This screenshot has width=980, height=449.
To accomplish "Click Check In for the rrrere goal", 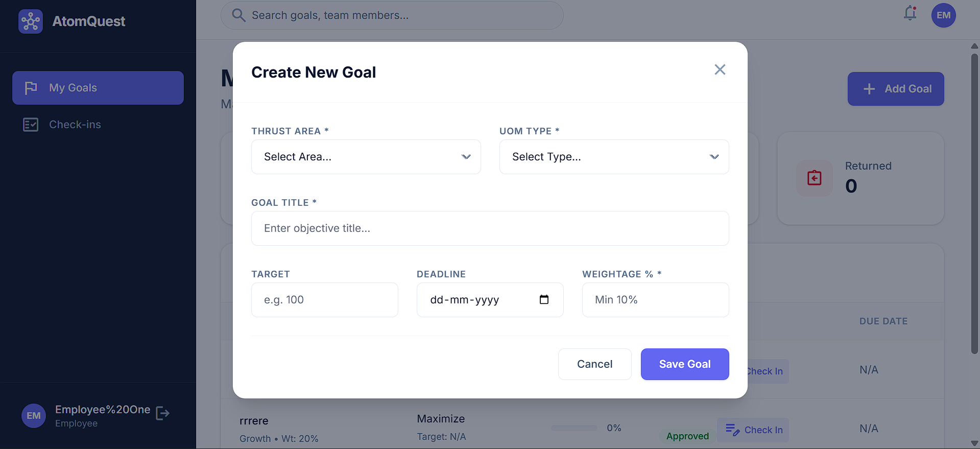I will (x=753, y=430).
